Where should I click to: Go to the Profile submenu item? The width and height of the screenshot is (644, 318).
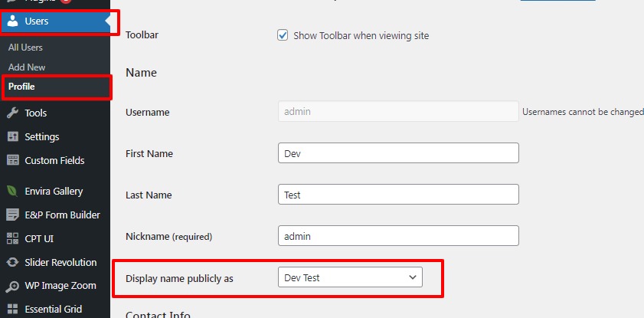point(21,87)
